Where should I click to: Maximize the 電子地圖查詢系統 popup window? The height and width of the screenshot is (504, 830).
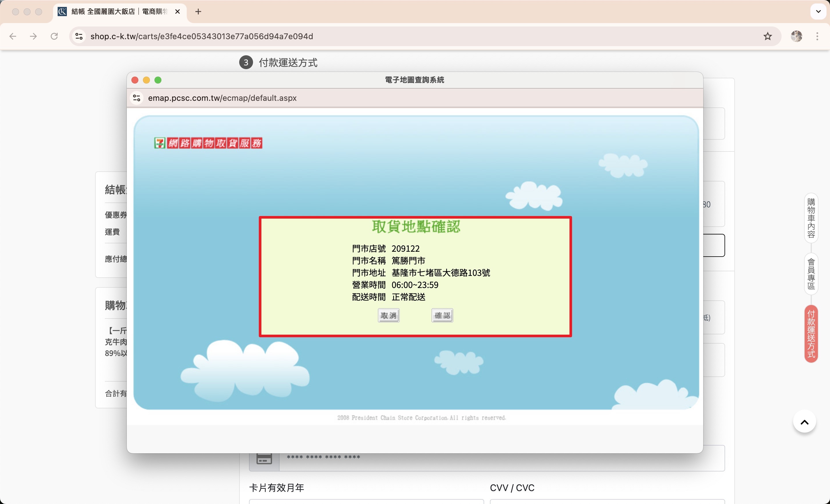(x=158, y=80)
